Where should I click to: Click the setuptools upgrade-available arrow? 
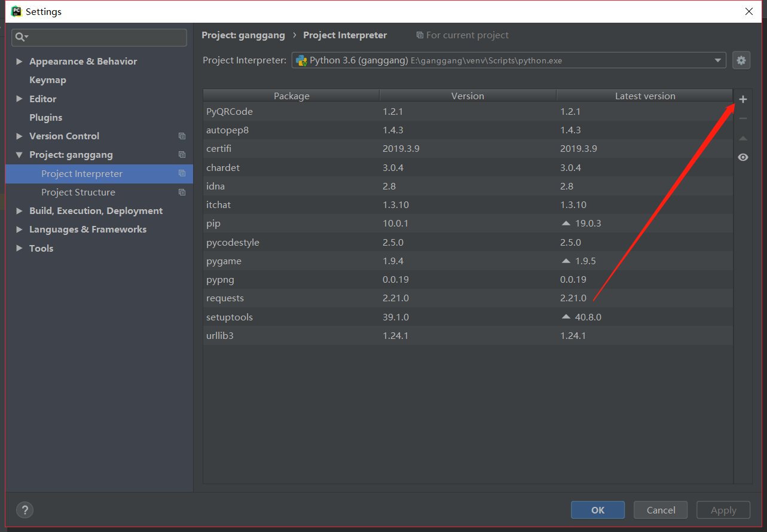tap(566, 317)
